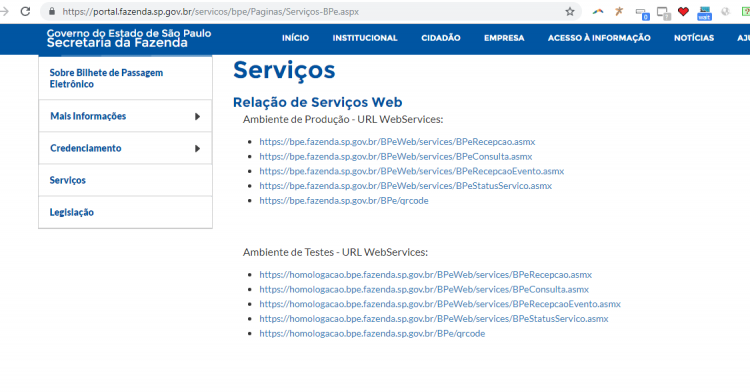Reload the page with the refresh icon
This screenshot has height=392, width=750.
point(25,11)
